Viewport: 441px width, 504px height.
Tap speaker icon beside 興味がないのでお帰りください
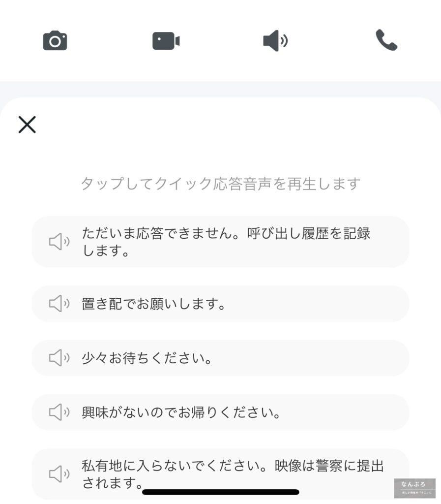(x=59, y=412)
